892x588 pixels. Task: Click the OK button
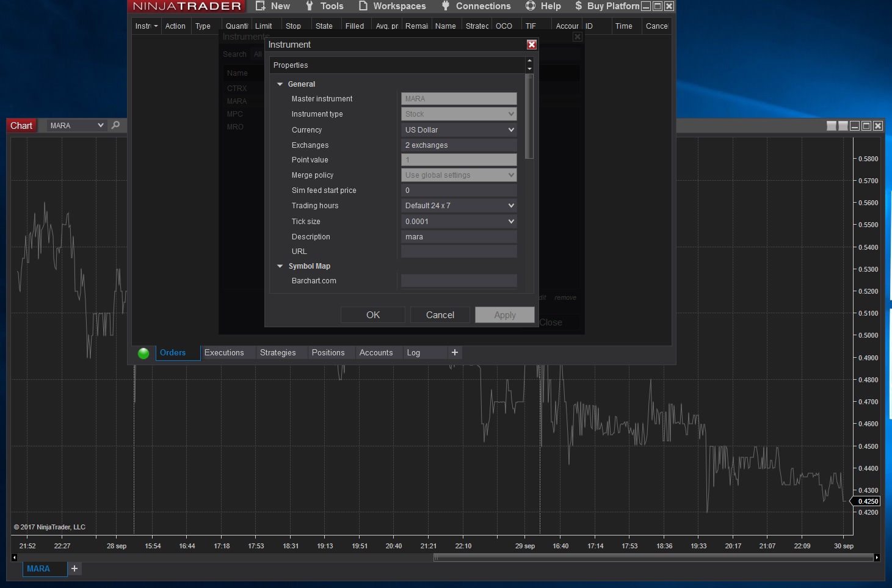[x=373, y=315]
